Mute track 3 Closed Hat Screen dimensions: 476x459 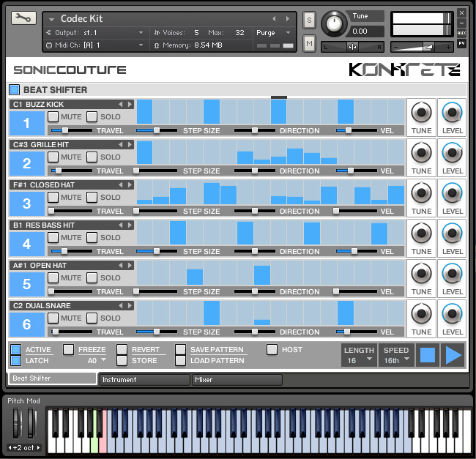coord(53,197)
